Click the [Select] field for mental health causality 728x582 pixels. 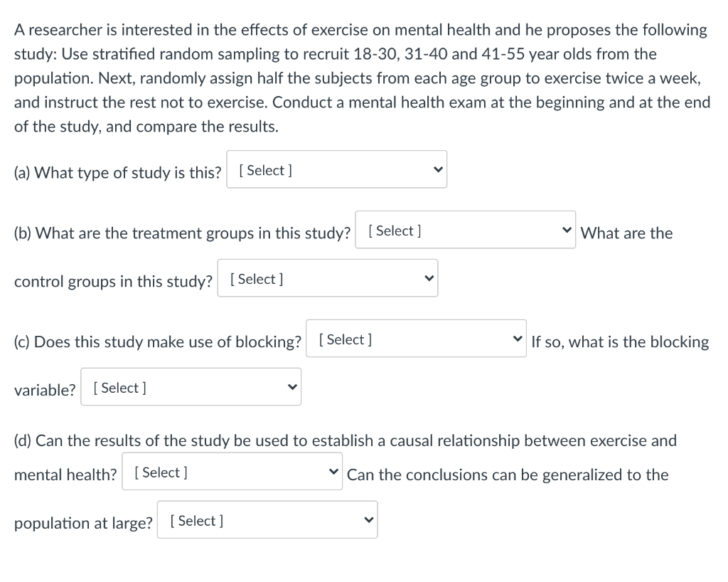tap(159, 472)
